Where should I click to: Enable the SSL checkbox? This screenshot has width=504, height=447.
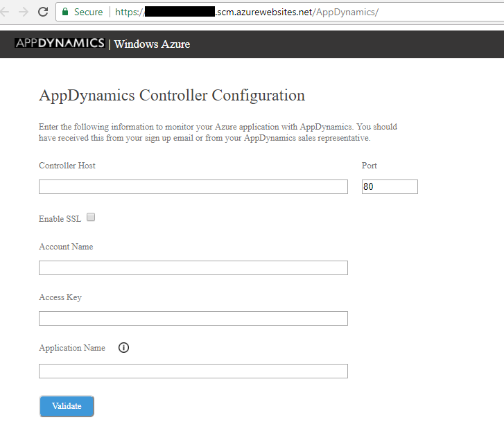coord(91,218)
